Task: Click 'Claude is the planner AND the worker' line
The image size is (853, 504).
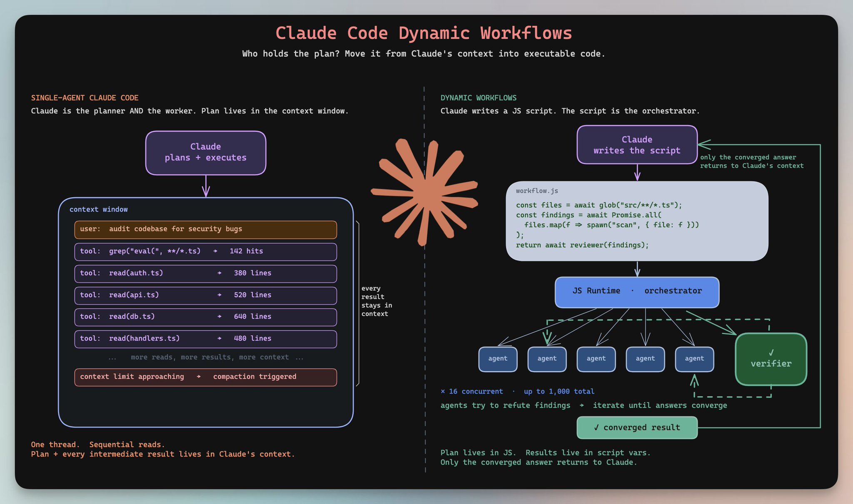Action: pos(190,111)
